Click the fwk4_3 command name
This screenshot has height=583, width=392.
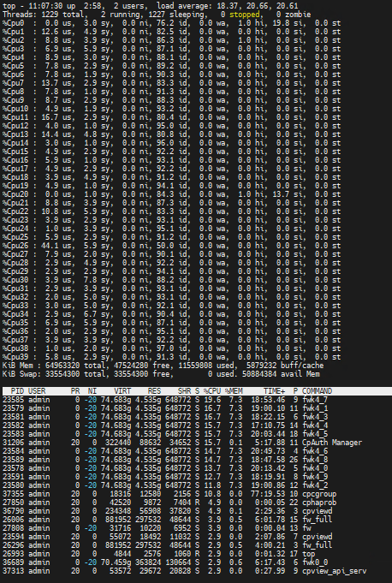tap(315, 416)
